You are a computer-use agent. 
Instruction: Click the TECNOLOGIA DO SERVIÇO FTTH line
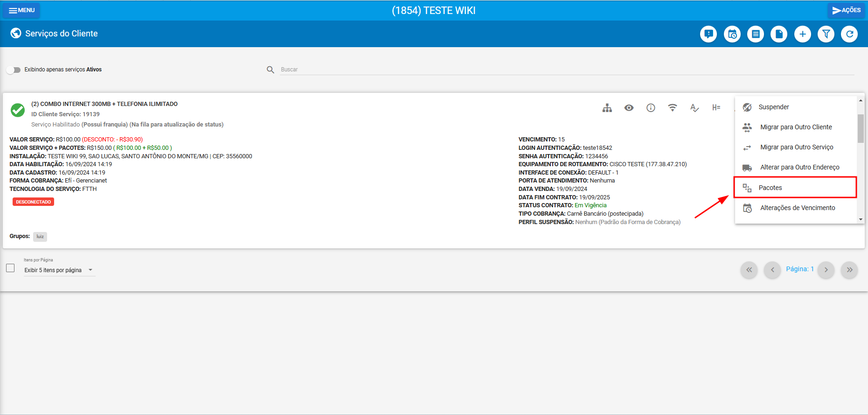pyautogui.click(x=53, y=189)
